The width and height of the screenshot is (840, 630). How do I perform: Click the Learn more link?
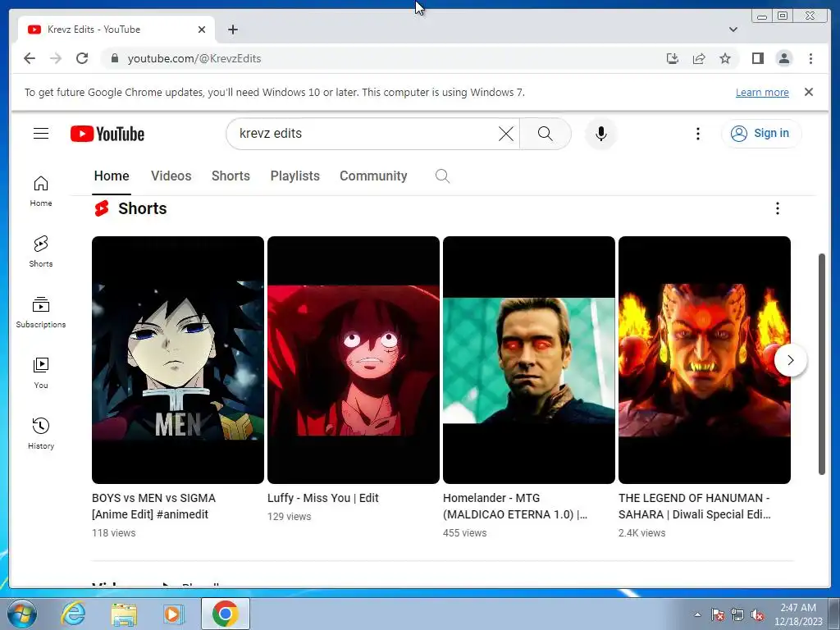tap(762, 92)
